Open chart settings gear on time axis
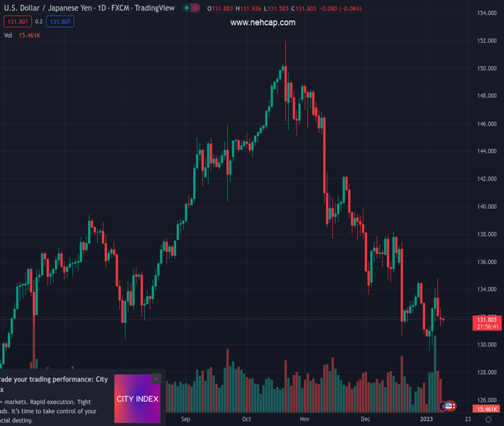The height and width of the screenshot is (426, 504). 488,420
